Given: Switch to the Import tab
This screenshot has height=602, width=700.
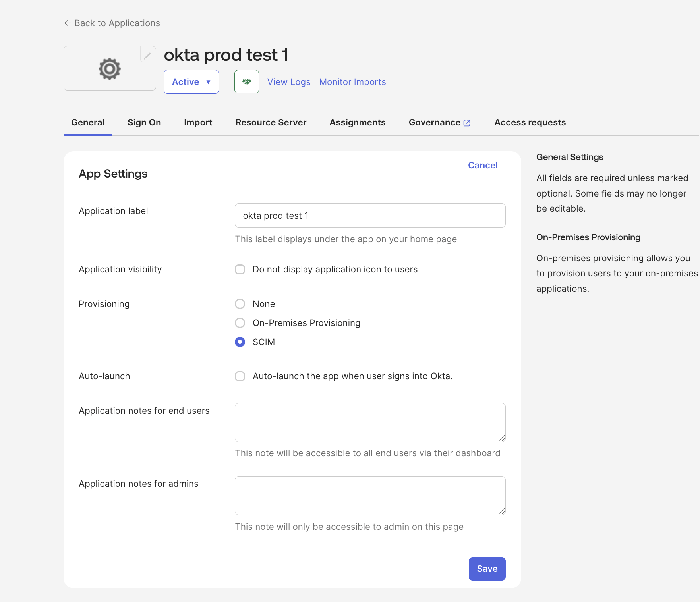Looking at the screenshot, I should click(198, 122).
